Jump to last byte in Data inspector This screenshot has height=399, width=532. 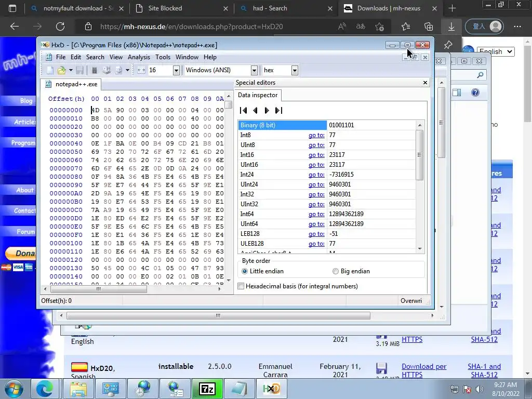(x=278, y=110)
